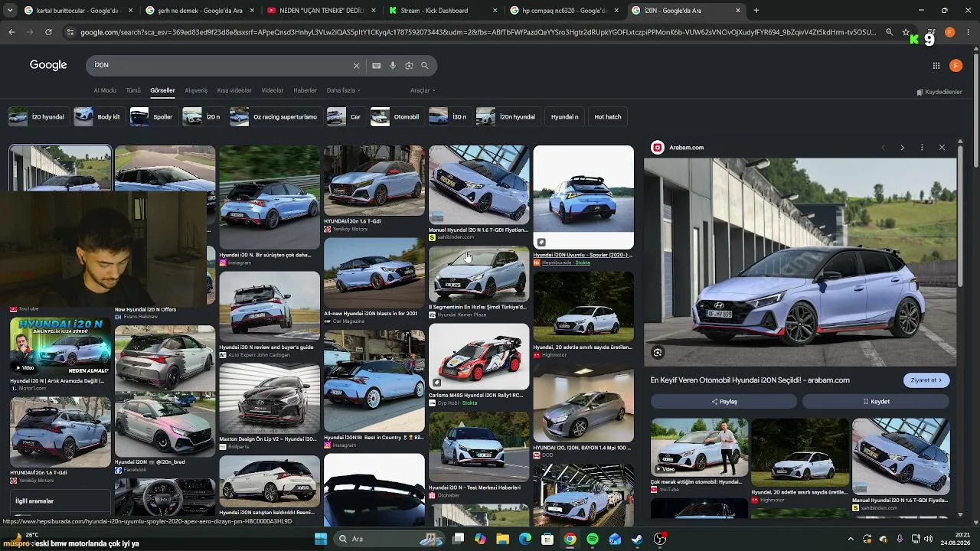Open the Windows Start menu
This screenshot has height=551, width=980.
tap(321, 539)
